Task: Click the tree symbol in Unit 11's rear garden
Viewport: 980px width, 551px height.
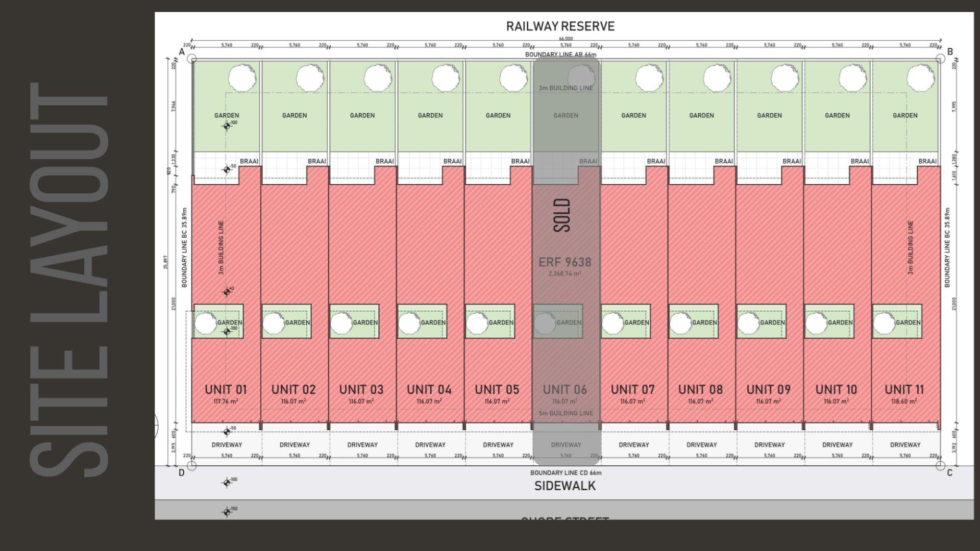Action: coord(920,78)
